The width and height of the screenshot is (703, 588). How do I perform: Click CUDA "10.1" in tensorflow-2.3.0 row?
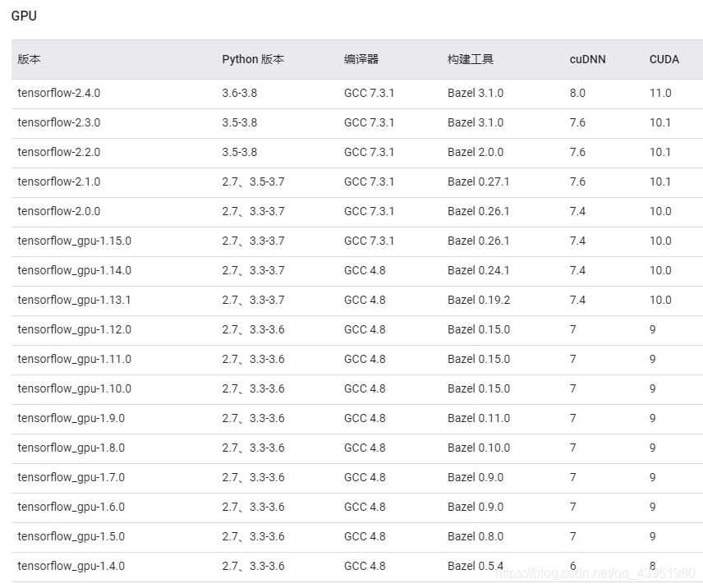[660, 122]
